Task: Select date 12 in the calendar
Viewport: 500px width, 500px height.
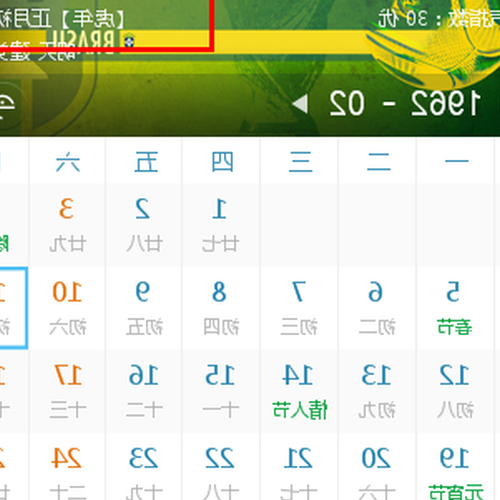Action: click(x=455, y=391)
